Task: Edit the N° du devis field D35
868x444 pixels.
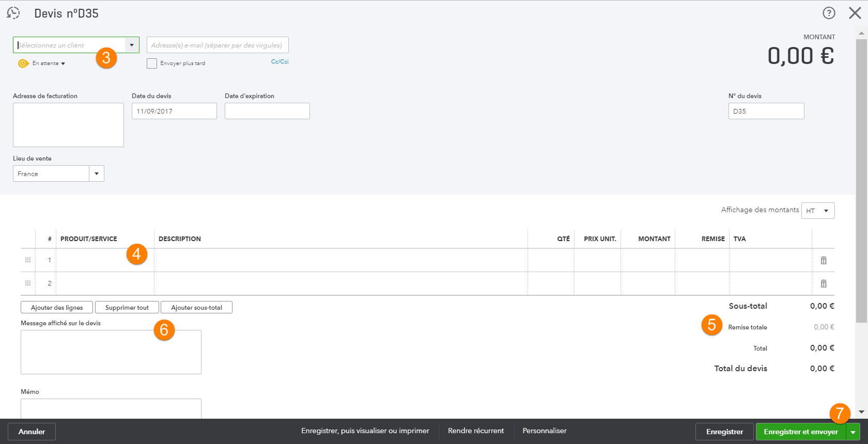Action: [766, 111]
